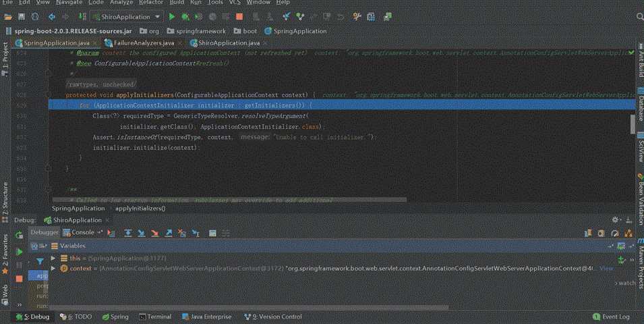Click the Debug bug icon in toolbar
Image resolution: width=644 pixels, height=324 pixels.
pos(185,17)
